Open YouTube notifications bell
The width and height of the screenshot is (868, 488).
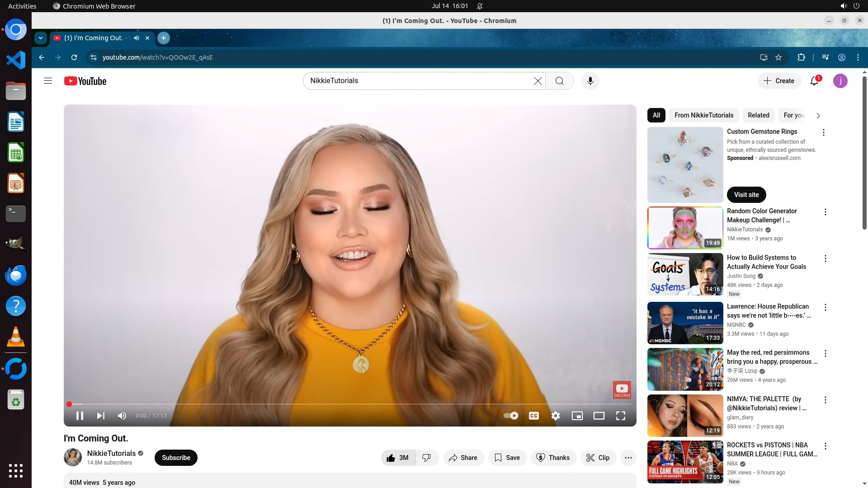(814, 81)
